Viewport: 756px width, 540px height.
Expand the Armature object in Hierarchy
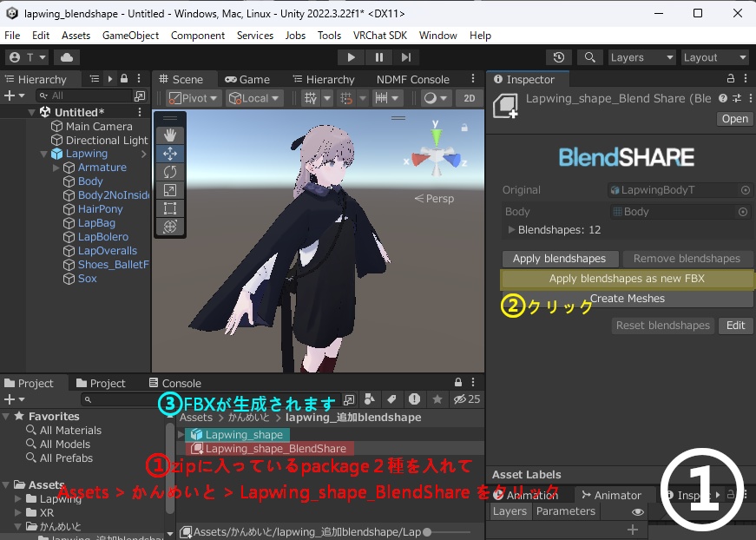56,168
